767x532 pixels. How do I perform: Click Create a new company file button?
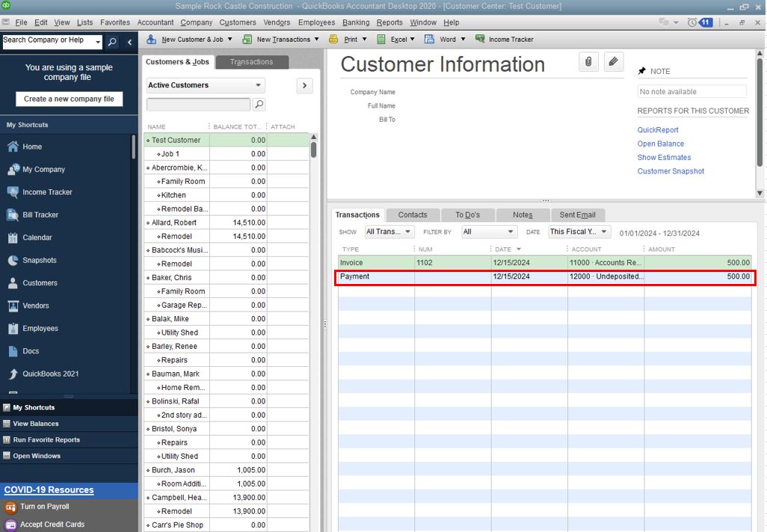point(69,99)
